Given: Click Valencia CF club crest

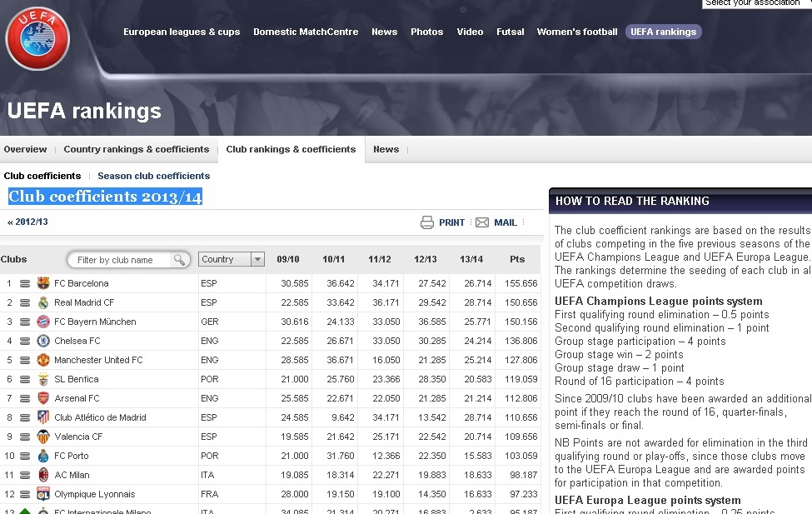Looking at the screenshot, I should pyautogui.click(x=43, y=437).
